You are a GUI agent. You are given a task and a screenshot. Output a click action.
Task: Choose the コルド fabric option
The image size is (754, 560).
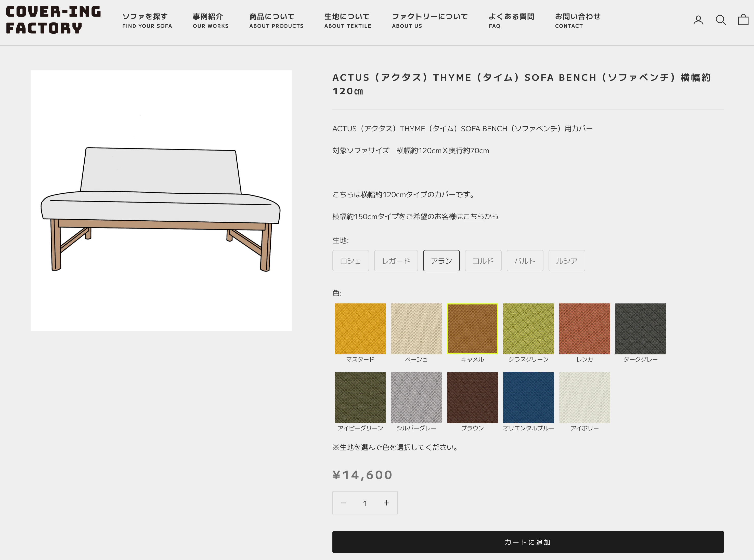click(x=483, y=261)
